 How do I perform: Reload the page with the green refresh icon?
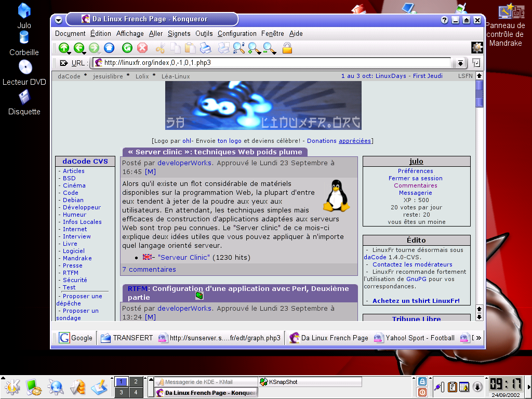pos(127,48)
